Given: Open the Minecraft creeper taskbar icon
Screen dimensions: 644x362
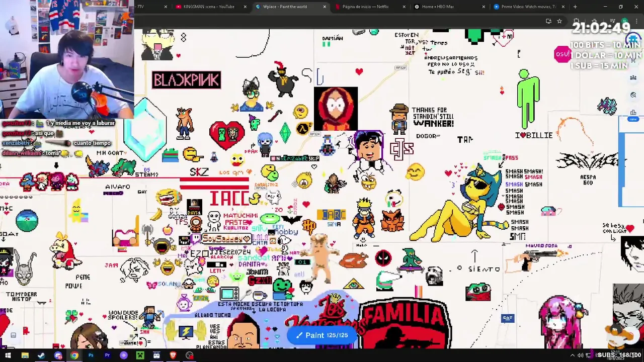Looking at the screenshot, I should click(140, 355).
